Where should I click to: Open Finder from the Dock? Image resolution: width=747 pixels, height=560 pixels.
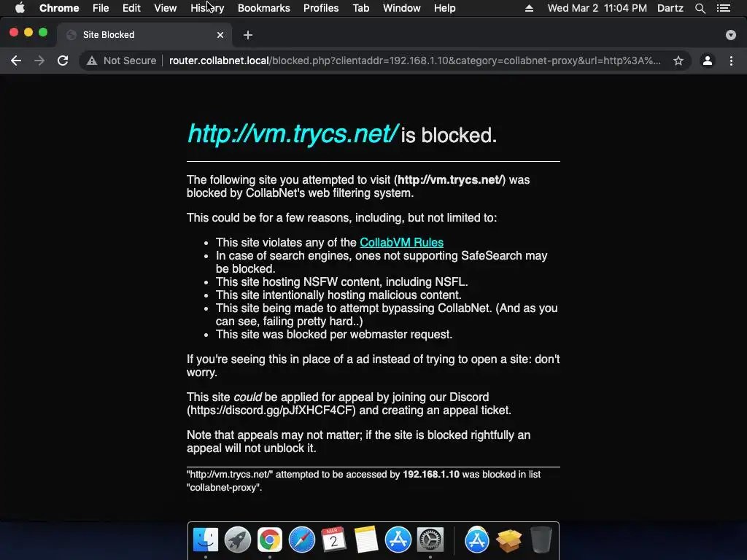pyautogui.click(x=205, y=540)
